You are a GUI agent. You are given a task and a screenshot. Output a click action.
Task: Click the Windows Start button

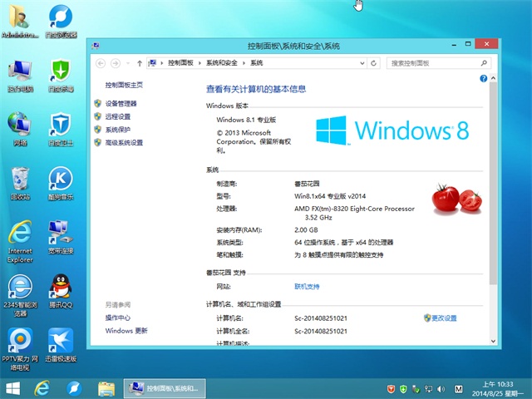coord(13,388)
